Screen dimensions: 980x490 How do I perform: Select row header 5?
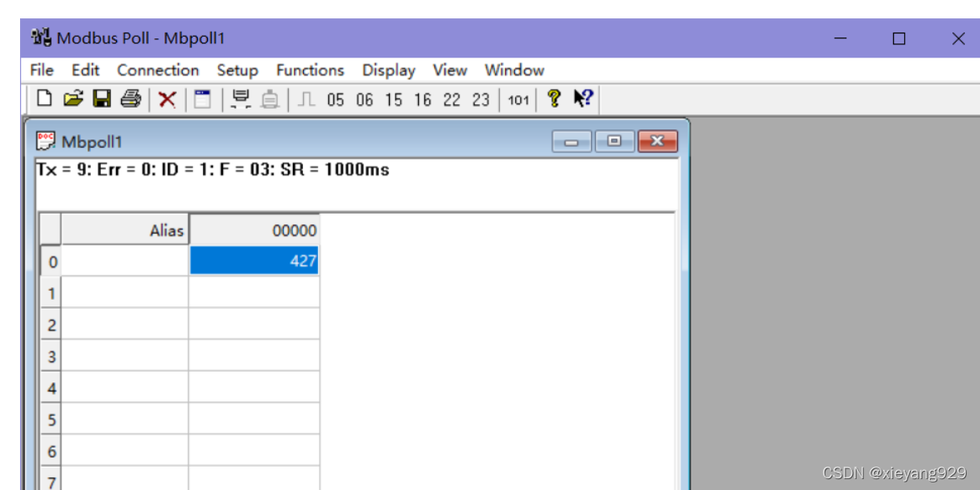(51, 419)
